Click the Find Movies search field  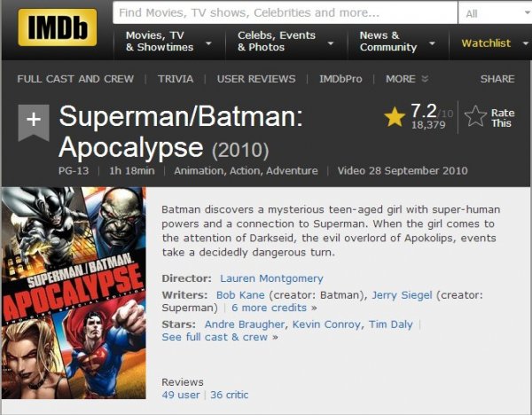click(x=284, y=13)
